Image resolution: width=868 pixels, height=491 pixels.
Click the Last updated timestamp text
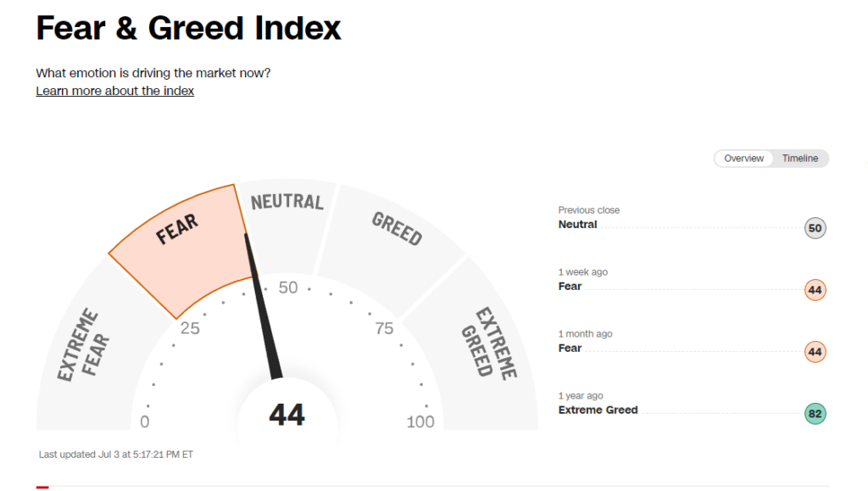(x=115, y=455)
